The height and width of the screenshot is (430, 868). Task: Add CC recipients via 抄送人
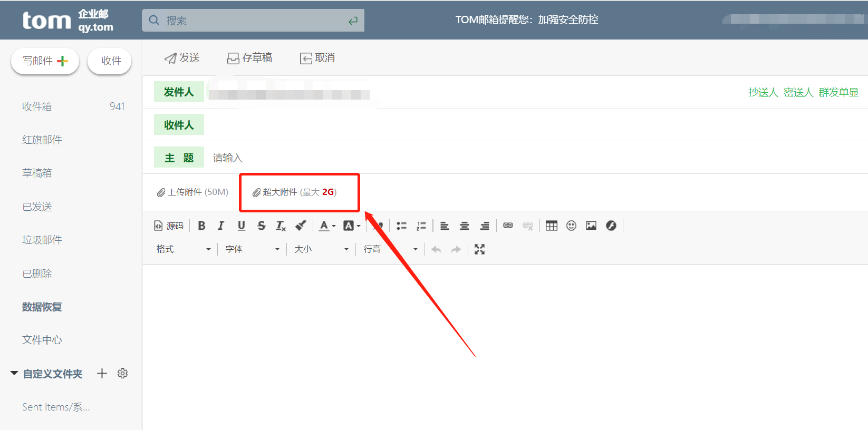[763, 92]
